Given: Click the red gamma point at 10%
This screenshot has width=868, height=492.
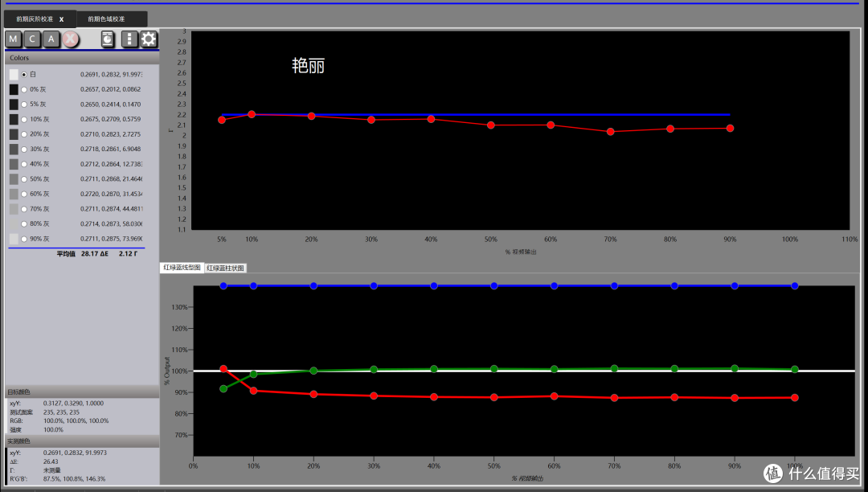Looking at the screenshot, I should [x=252, y=115].
